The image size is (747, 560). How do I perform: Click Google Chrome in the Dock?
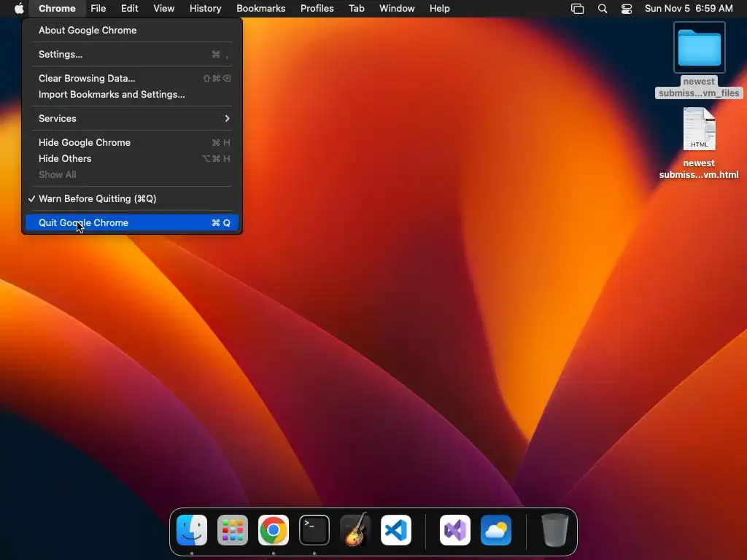(x=274, y=530)
